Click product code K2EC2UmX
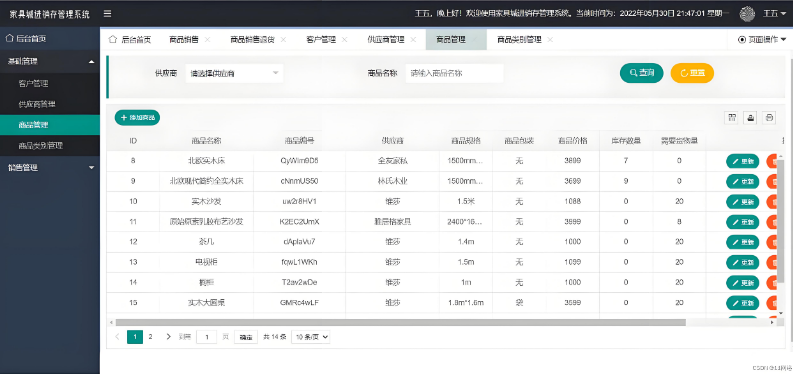793x374 pixels. 299,221
